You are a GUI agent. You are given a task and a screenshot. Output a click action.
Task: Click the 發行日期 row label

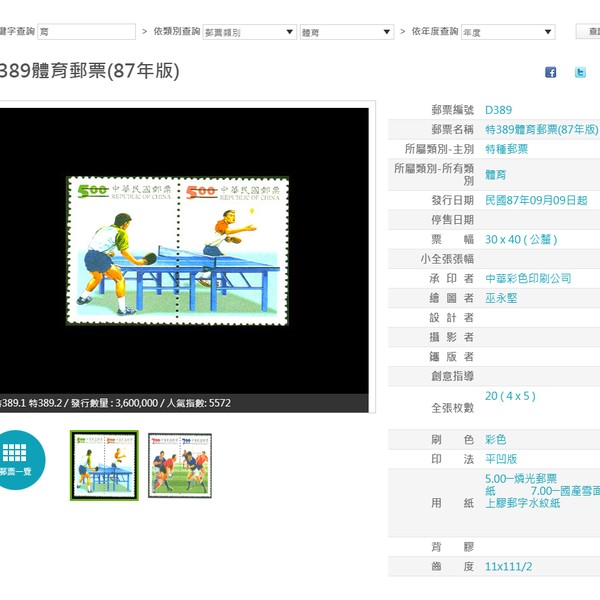pyautogui.click(x=453, y=201)
